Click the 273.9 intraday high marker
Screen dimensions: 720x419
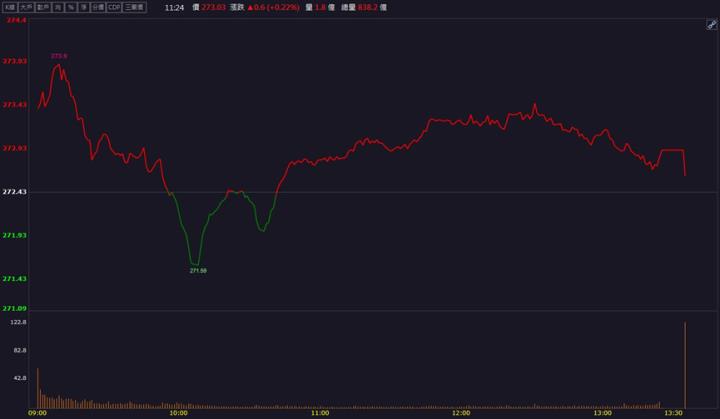59,56
